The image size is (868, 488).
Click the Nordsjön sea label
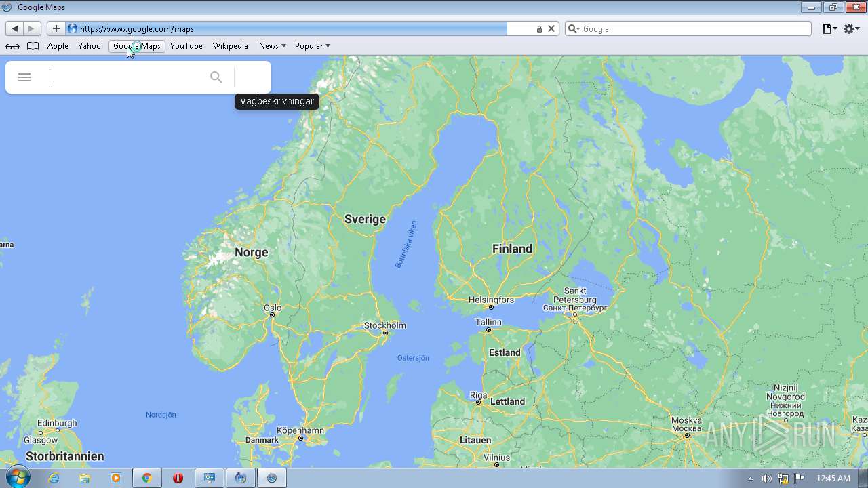point(161,415)
